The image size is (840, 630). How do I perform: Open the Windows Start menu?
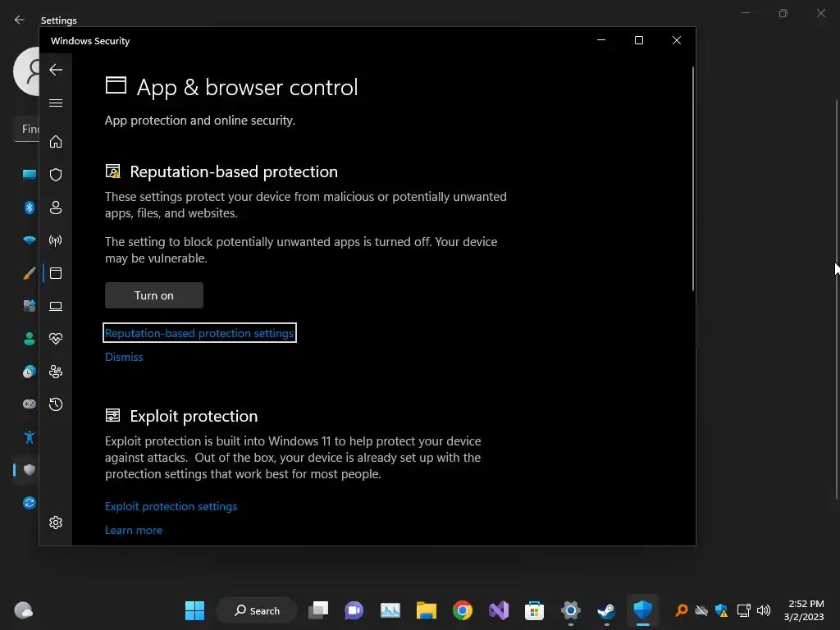point(194,610)
